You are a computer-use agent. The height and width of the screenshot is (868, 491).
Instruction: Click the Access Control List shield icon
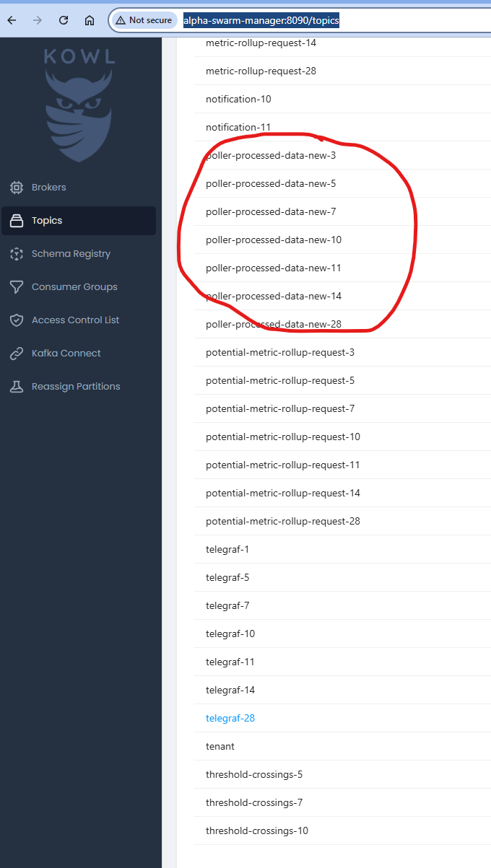click(17, 320)
